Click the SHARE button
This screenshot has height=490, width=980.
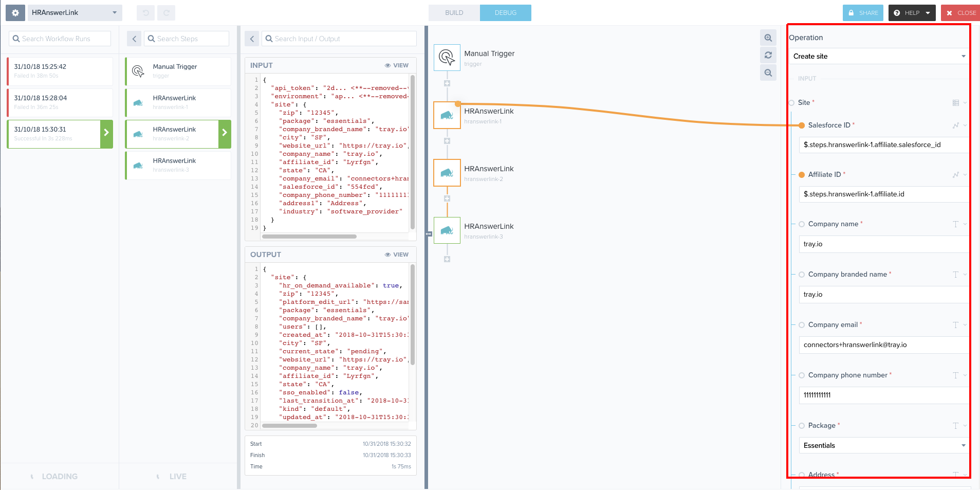[863, 12]
